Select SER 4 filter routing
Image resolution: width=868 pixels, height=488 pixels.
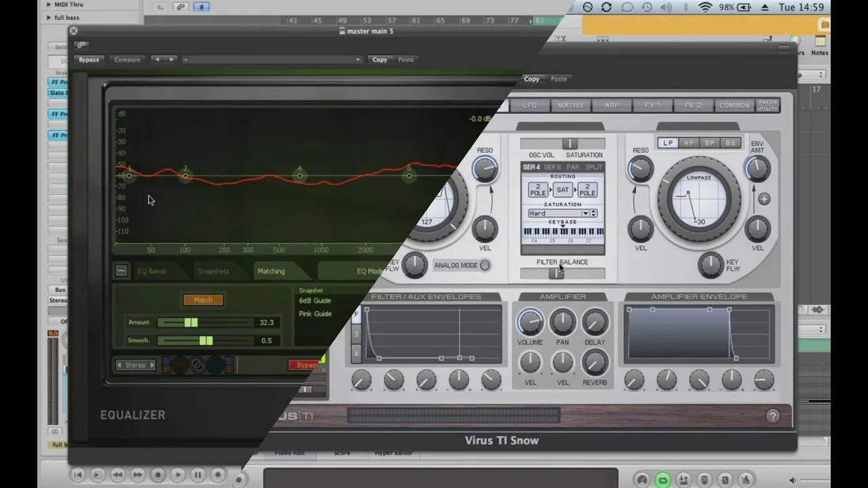(x=531, y=167)
